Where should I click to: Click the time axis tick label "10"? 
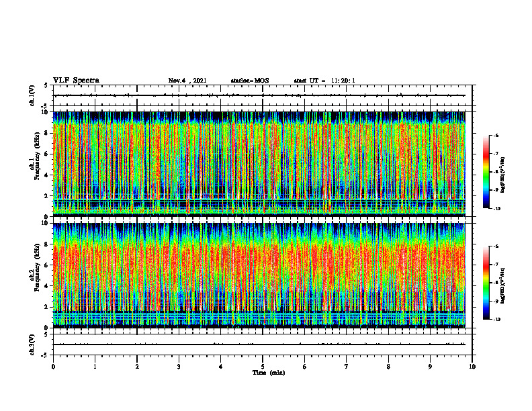(472, 367)
